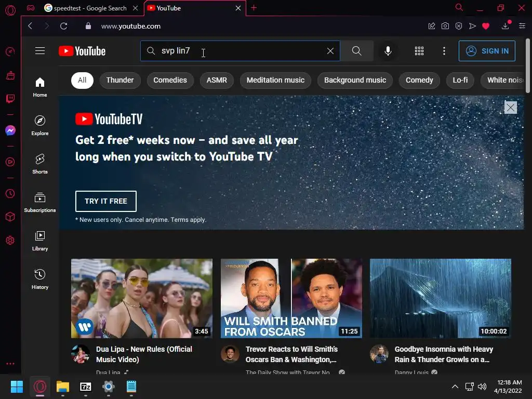Image resolution: width=532 pixels, height=399 pixels.
Task: Submit YouTube search with magnifier button
Action: (x=356, y=51)
